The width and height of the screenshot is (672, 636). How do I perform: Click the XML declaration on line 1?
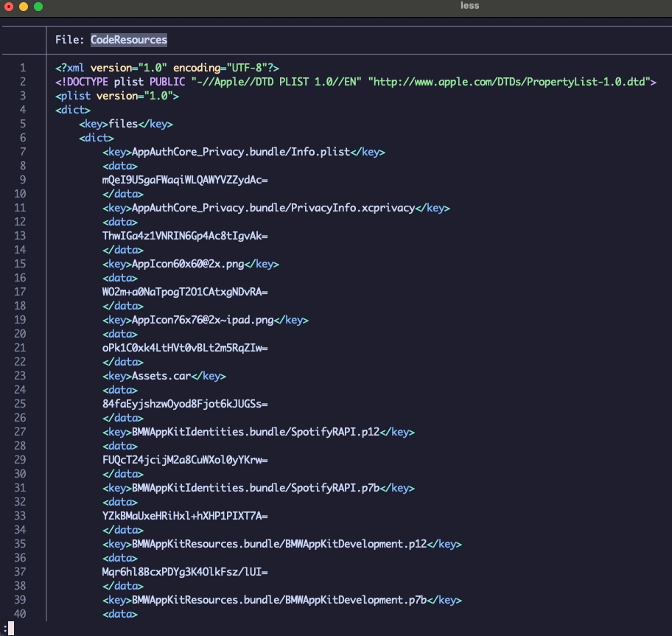coord(167,68)
